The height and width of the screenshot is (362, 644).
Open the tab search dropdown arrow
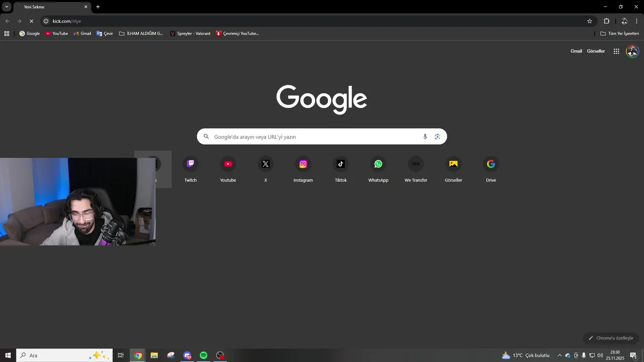tap(7, 7)
